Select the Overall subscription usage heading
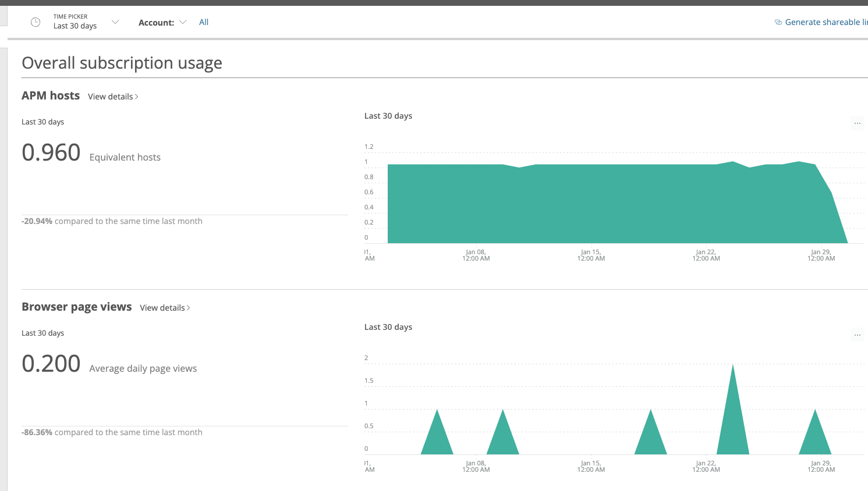Image resolution: width=868 pixels, height=491 pixels. [122, 62]
